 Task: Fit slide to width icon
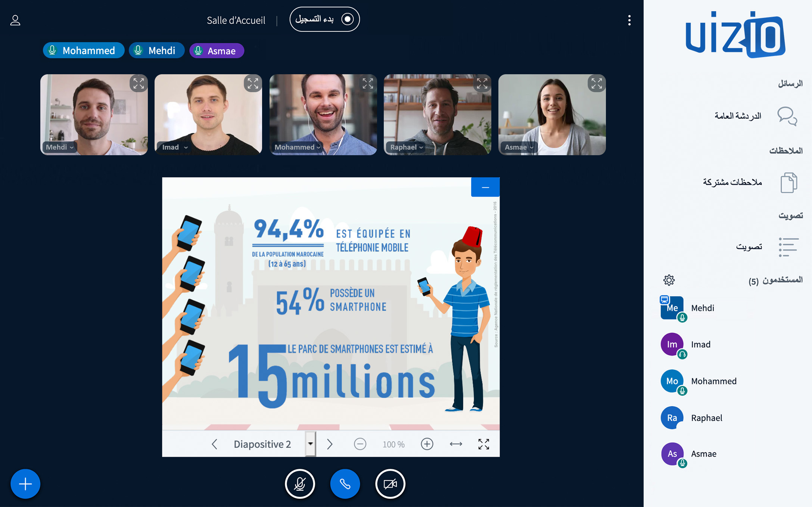(456, 444)
